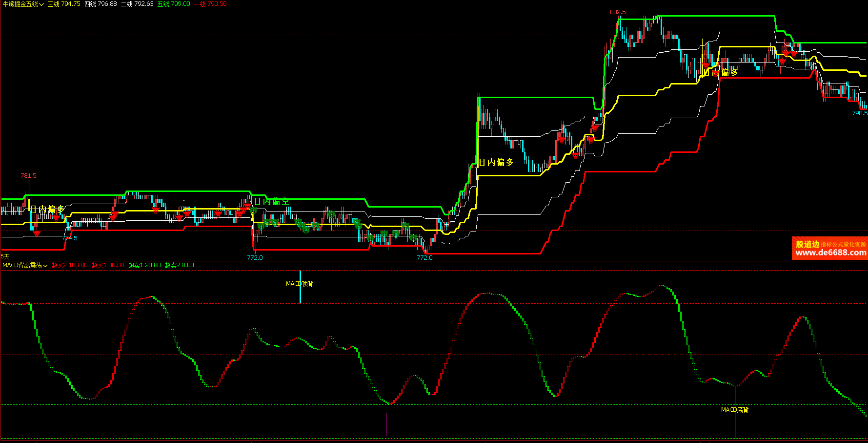Click the 790.5 latest price label
The image size is (868, 443).
[x=859, y=113]
